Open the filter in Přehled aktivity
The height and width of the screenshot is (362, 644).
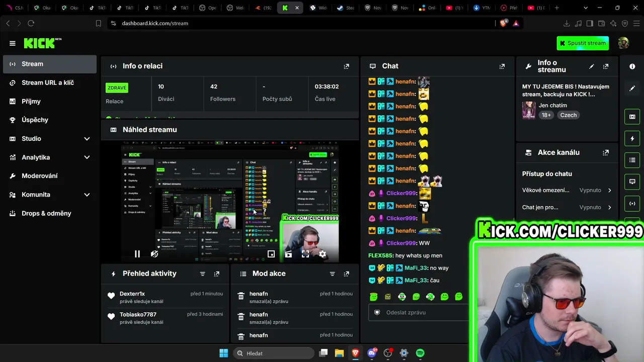point(202,274)
